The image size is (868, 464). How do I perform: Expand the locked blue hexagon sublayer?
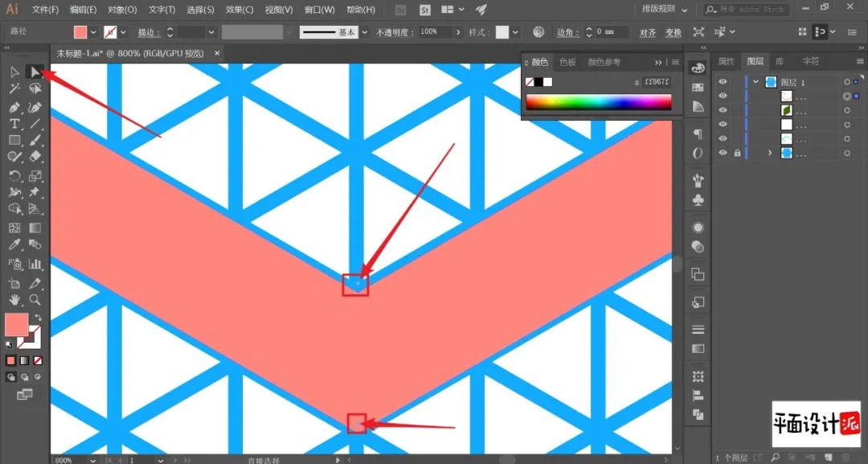click(x=769, y=153)
